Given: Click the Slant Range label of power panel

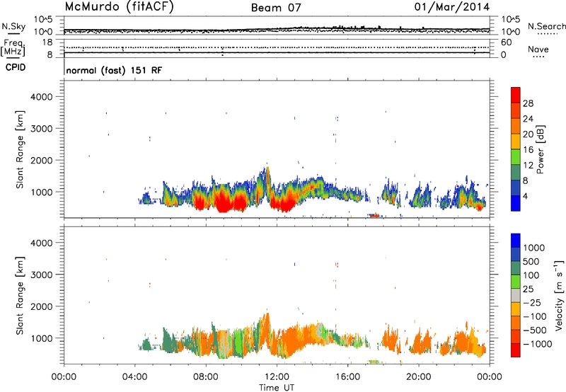Looking at the screenshot, I should 20,149.
